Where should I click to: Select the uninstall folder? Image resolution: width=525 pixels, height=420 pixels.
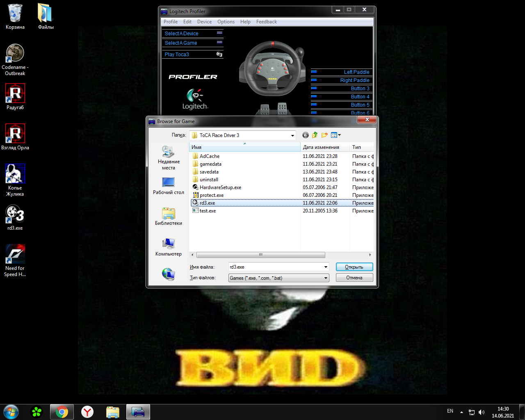pyautogui.click(x=205, y=180)
